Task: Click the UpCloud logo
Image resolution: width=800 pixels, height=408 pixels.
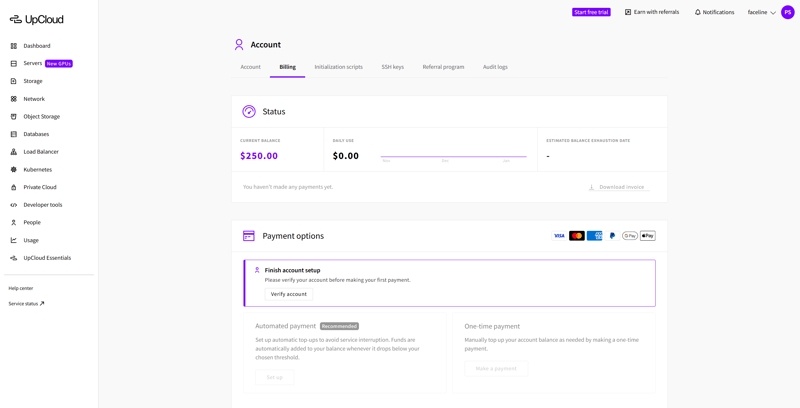Action: [36, 19]
